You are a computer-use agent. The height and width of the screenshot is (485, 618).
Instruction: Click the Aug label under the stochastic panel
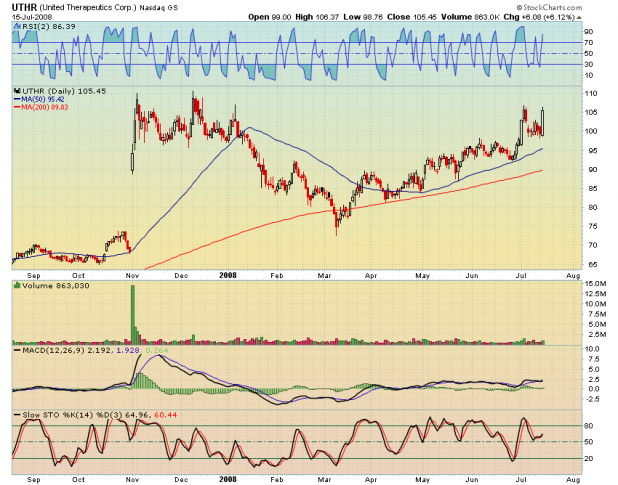pyautogui.click(x=573, y=479)
